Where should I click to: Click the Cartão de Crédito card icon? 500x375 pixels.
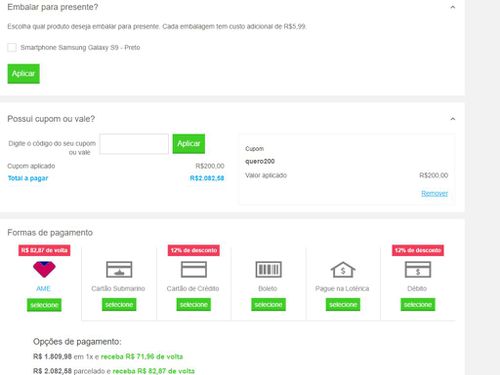pyautogui.click(x=194, y=270)
